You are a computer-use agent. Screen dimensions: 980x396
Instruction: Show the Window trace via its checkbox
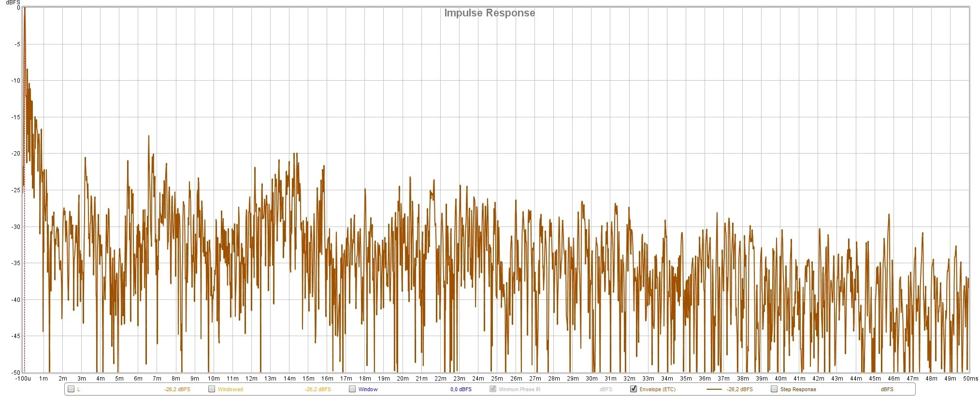click(x=352, y=389)
